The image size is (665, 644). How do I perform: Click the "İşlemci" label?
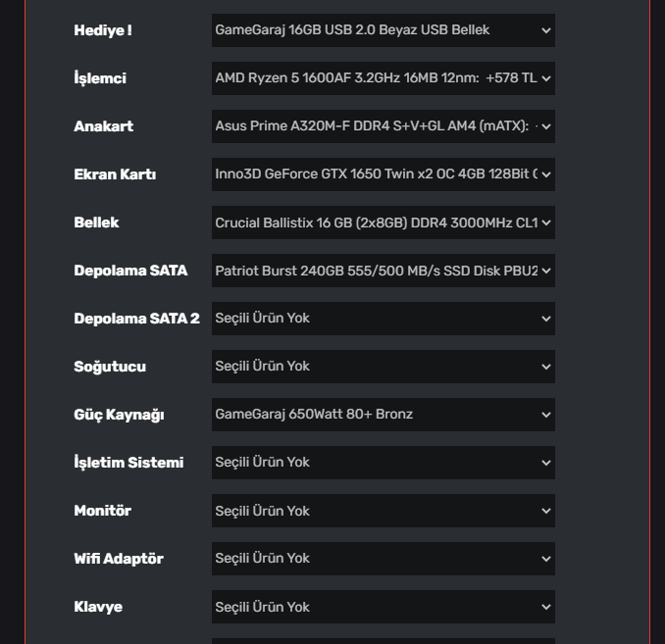pos(100,78)
